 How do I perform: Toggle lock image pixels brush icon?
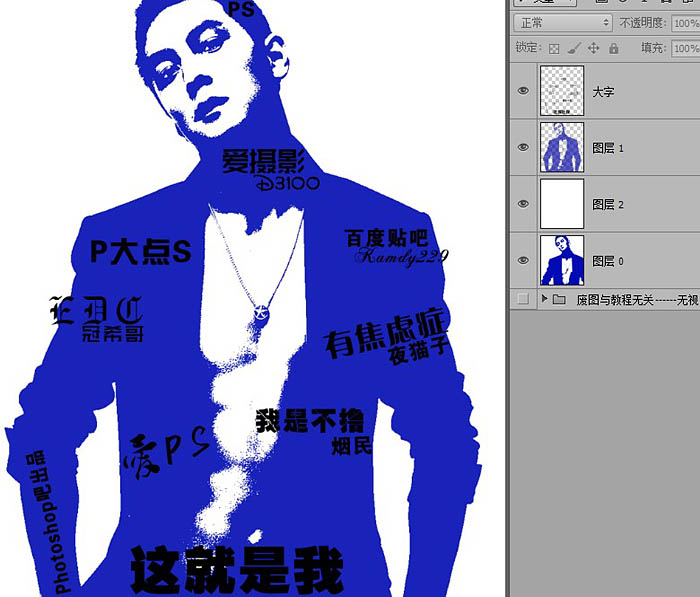point(574,48)
